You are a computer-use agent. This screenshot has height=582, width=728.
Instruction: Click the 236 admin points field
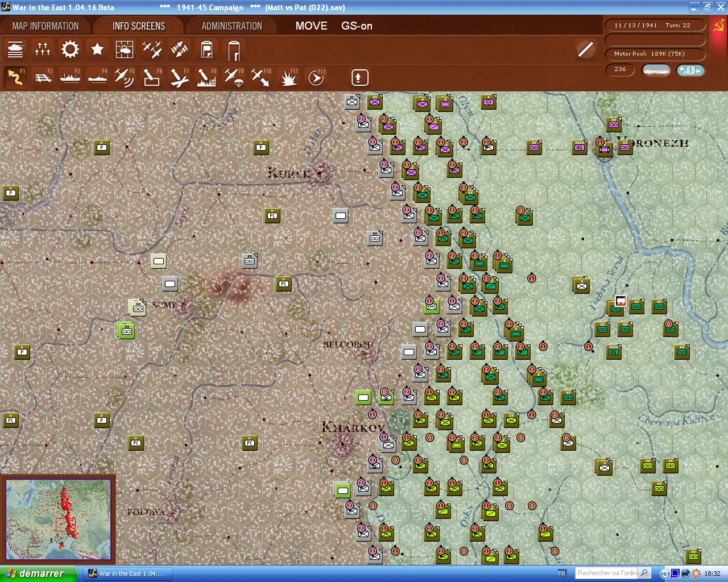pyautogui.click(x=621, y=69)
